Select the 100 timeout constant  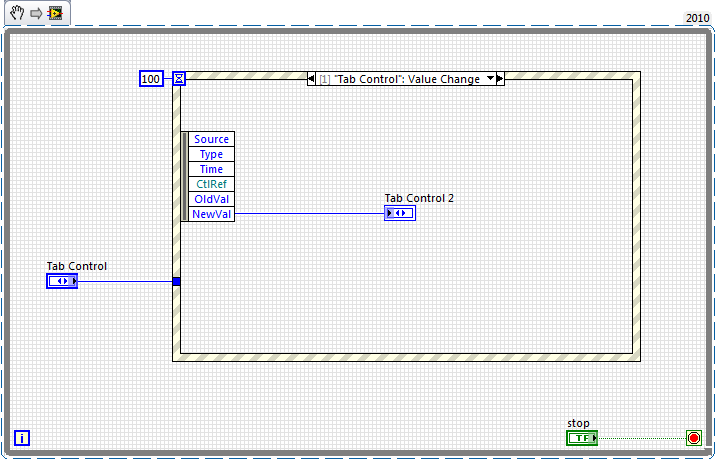(151, 79)
